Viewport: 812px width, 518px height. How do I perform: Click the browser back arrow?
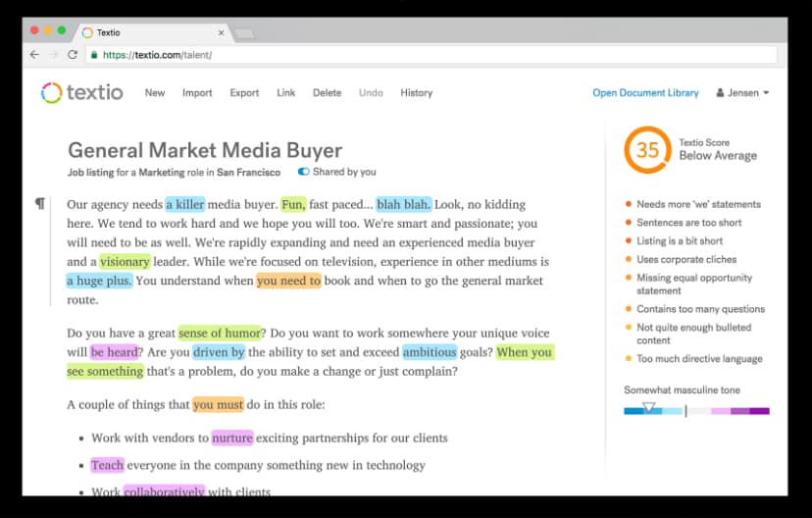tap(34, 55)
